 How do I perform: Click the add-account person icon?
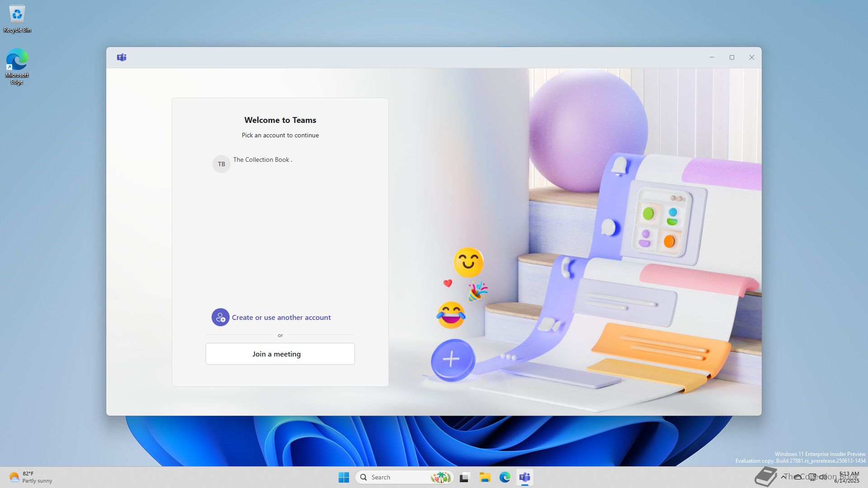pos(221,317)
